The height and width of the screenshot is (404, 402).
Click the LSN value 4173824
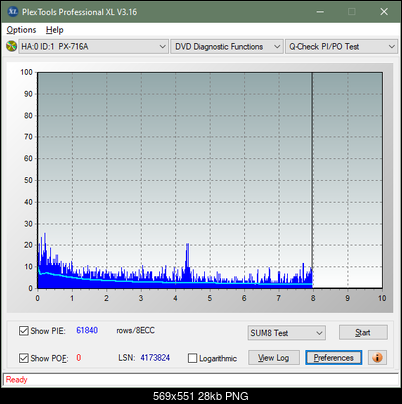coord(155,358)
